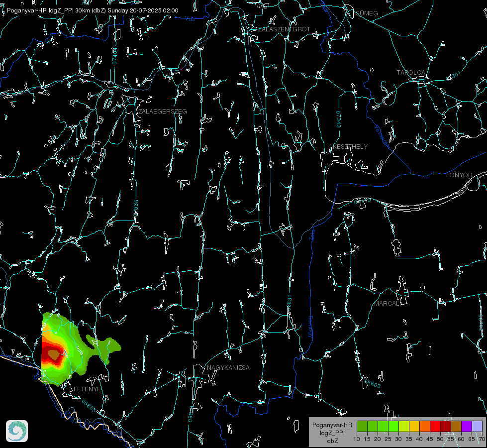Click the ZALASZENTGRÓT town label
487x448 pixels.
[284, 29]
